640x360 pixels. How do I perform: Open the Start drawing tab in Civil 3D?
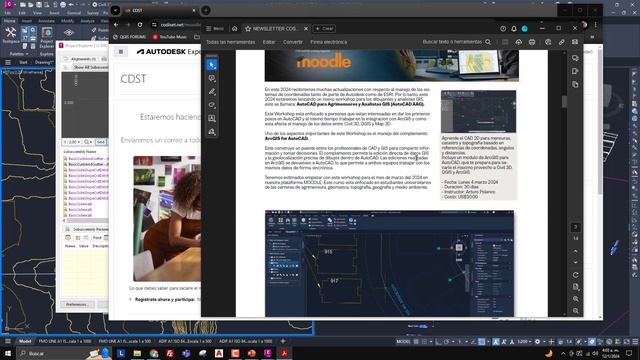click(x=23, y=62)
